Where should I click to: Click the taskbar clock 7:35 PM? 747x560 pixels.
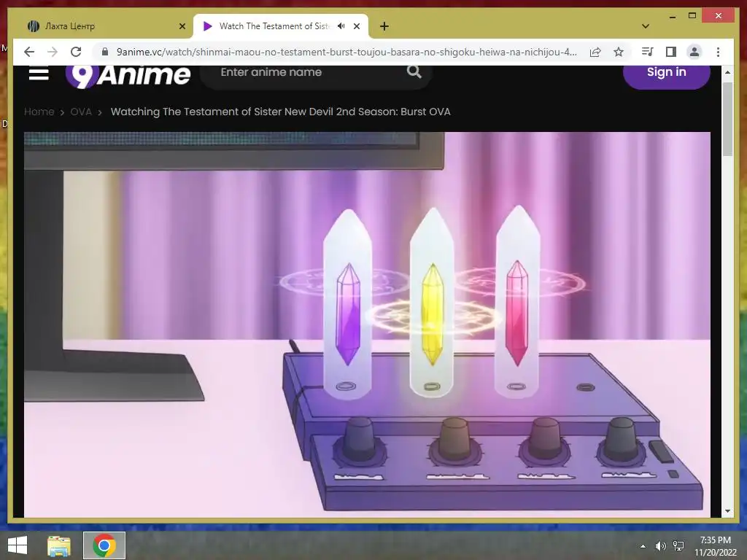pyautogui.click(x=715, y=546)
